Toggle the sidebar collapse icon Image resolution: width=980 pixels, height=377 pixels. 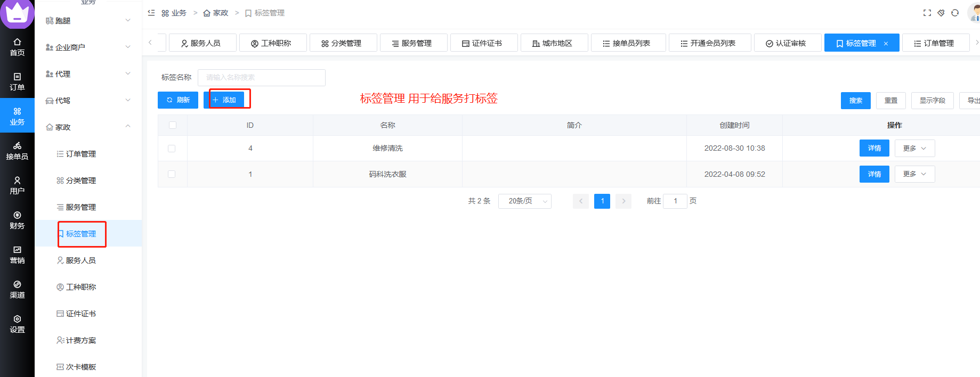click(151, 13)
